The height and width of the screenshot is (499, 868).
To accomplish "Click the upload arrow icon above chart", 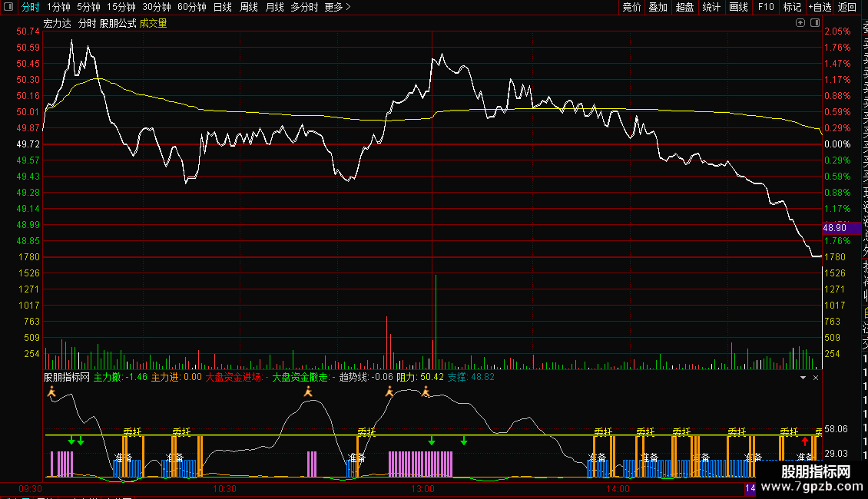I will (x=800, y=23).
